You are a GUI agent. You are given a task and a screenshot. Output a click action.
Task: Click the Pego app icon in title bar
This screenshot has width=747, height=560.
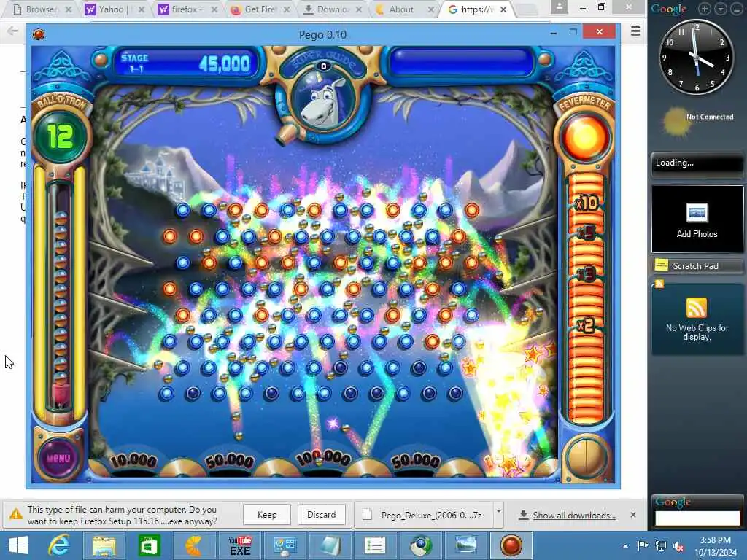(x=39, y=34)
